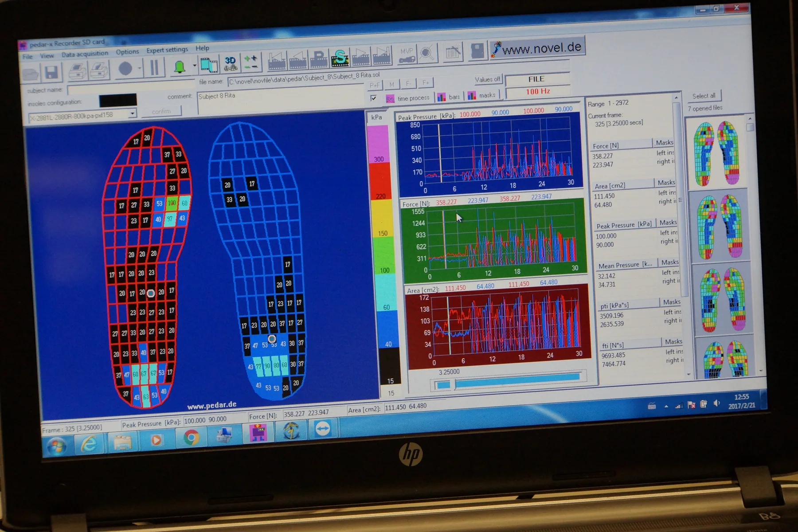Click the notes editing icon
Viewport: 798px width, 532px height.
453,52
